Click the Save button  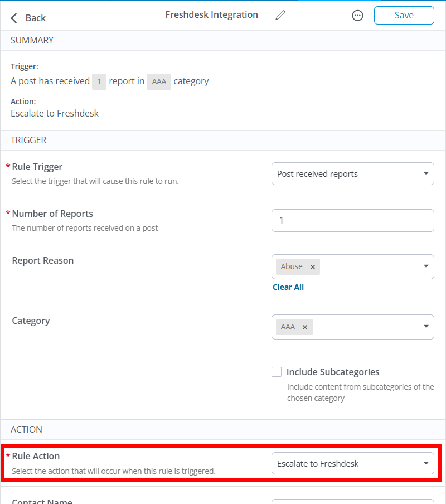404,16
